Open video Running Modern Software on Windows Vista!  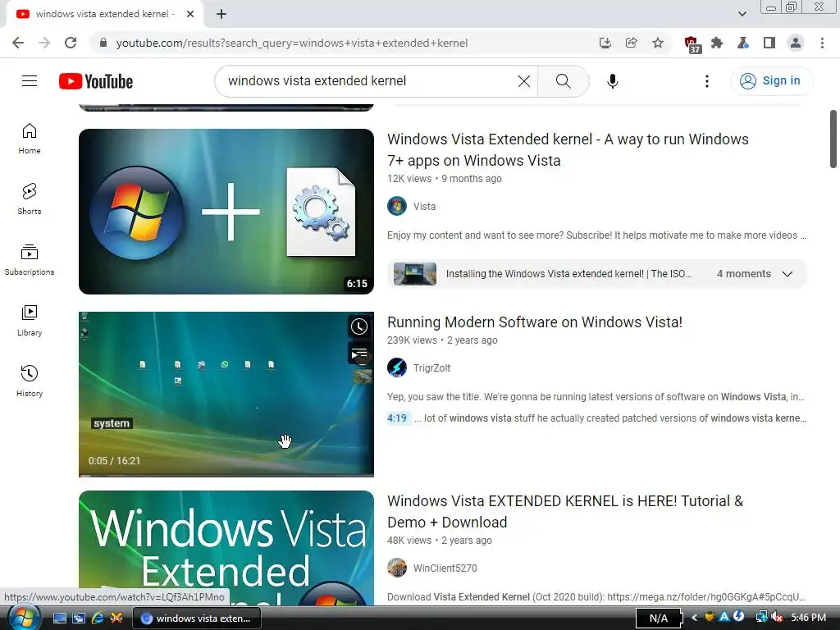point(535,322)
